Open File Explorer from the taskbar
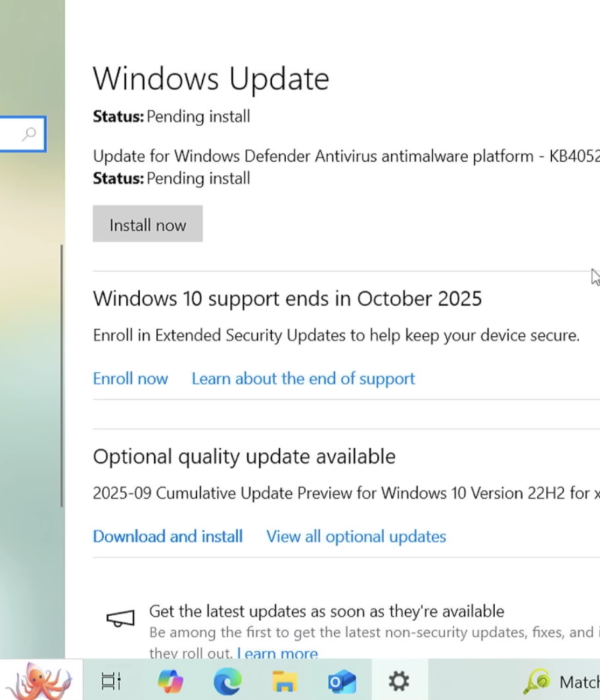This screenshot has width=600, height=700. coord(285,682)
